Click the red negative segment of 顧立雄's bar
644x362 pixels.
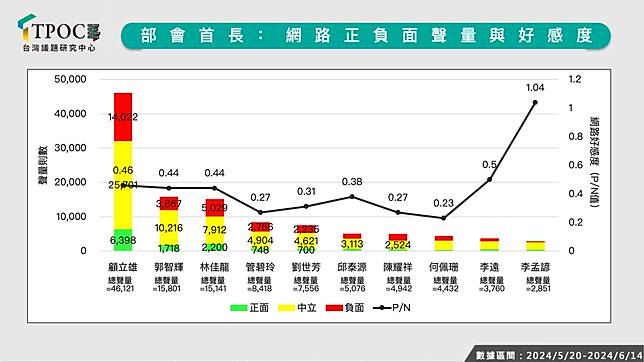coord(123,117)
